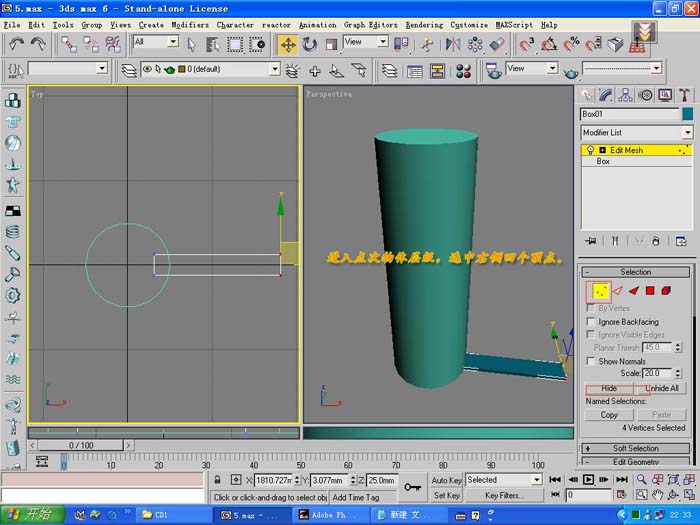700x525 pixels.
Task: Click the Key Filters button
Action: (x=504, y=495)
